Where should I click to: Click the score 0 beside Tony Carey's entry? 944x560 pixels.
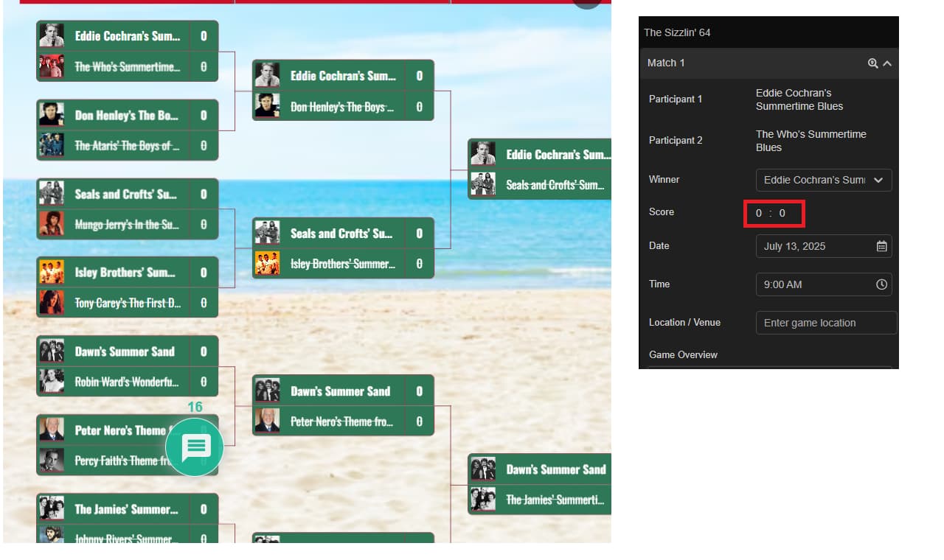point(204,302)
